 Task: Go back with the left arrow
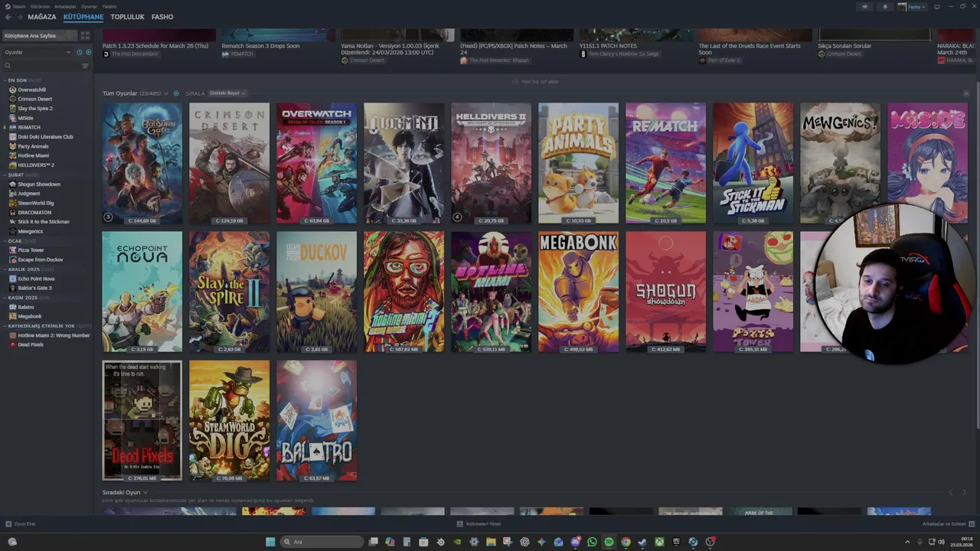8,17
